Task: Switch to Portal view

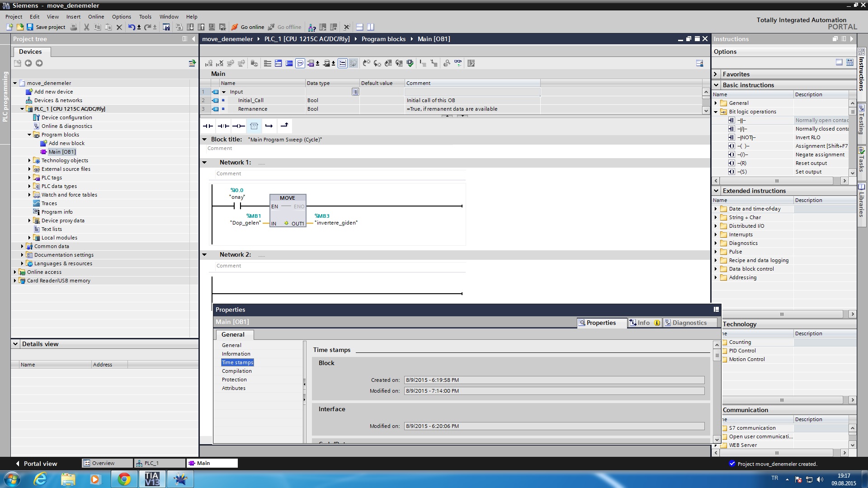Action: point(36,464)
